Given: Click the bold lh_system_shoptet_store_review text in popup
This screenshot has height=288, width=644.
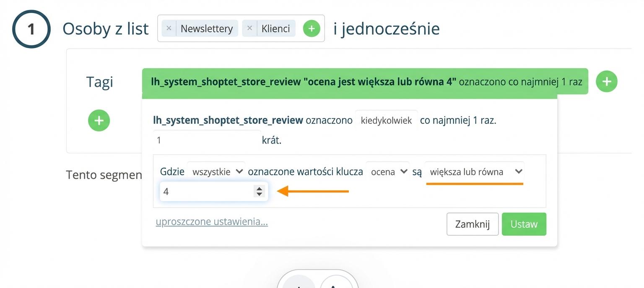Looking at the screenshot, I should pos(228,121).
